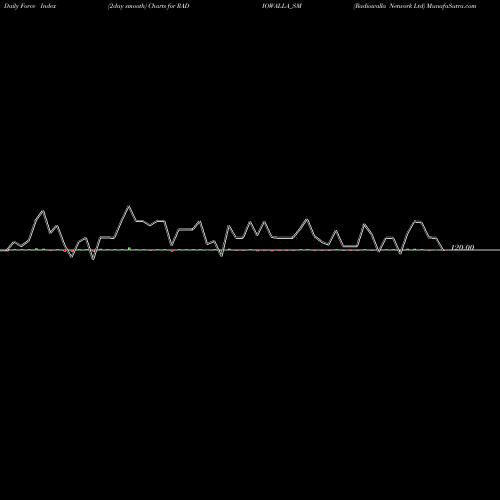The height and width of the screenshot is (500, 500).
Task: Click the 120.00 value label
Action: tap(462, 247)
